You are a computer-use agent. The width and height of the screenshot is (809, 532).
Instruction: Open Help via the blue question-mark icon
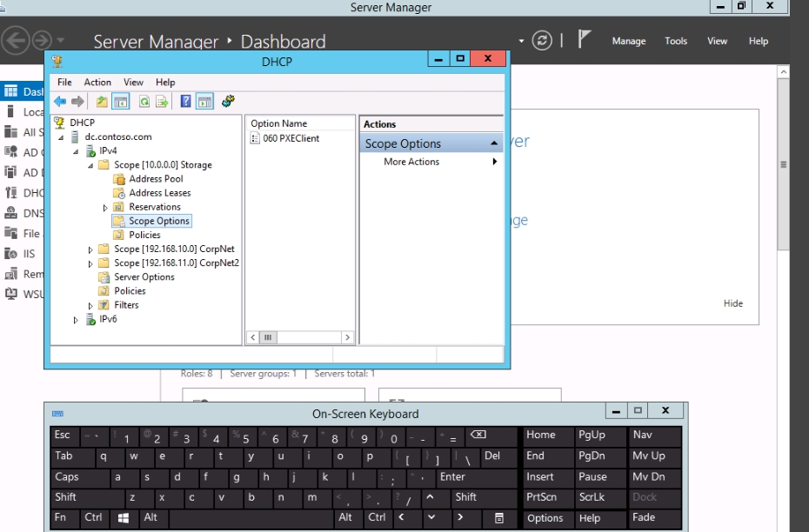tap(186, 102)
